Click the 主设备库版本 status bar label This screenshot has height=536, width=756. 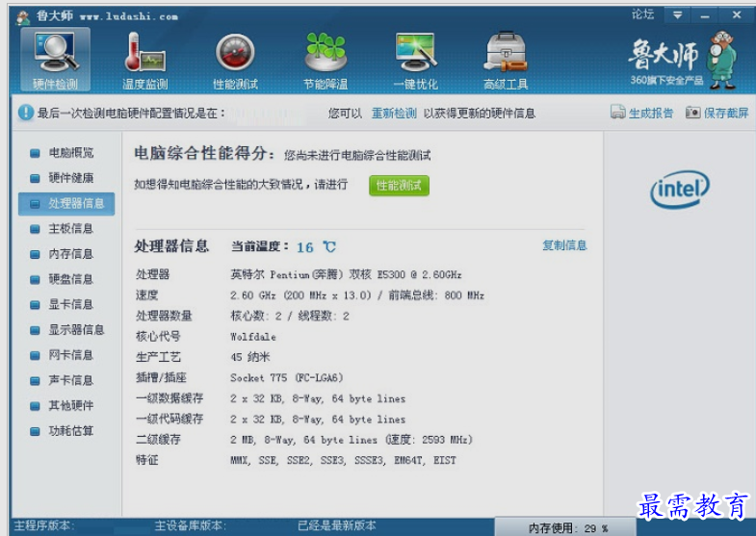[x=191, y=525]
